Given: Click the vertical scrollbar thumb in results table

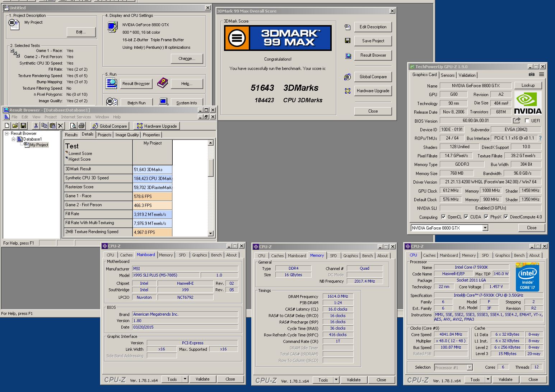Looking at the screenshot, I should [211, 167].
